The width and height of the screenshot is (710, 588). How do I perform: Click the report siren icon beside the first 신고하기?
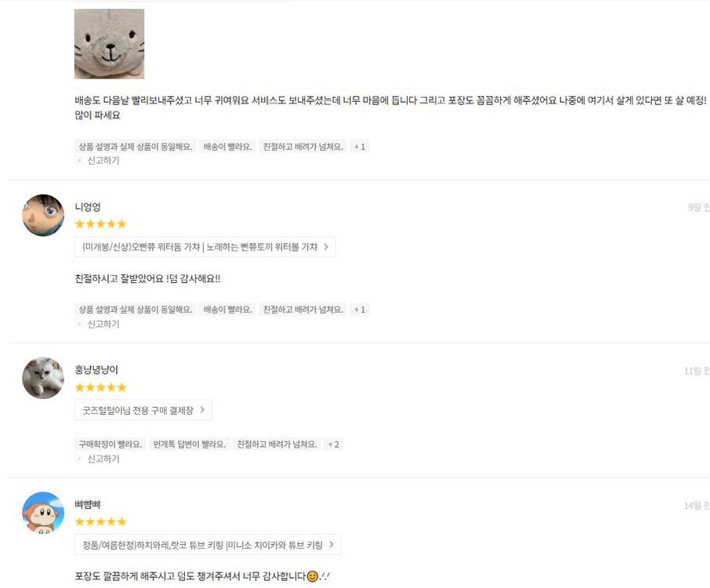click(78, 161)
